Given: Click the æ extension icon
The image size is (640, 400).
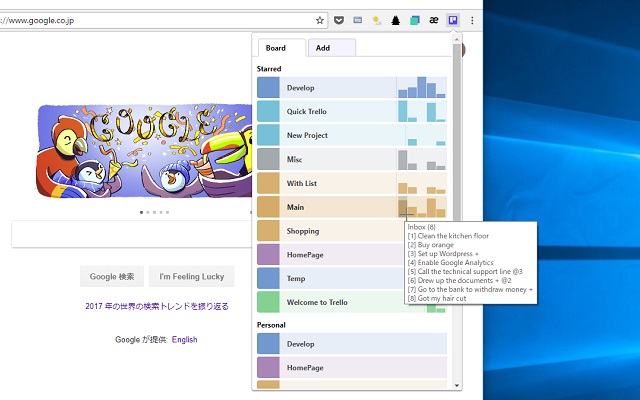Looking at the screenshot, I should tap(433, 20).
